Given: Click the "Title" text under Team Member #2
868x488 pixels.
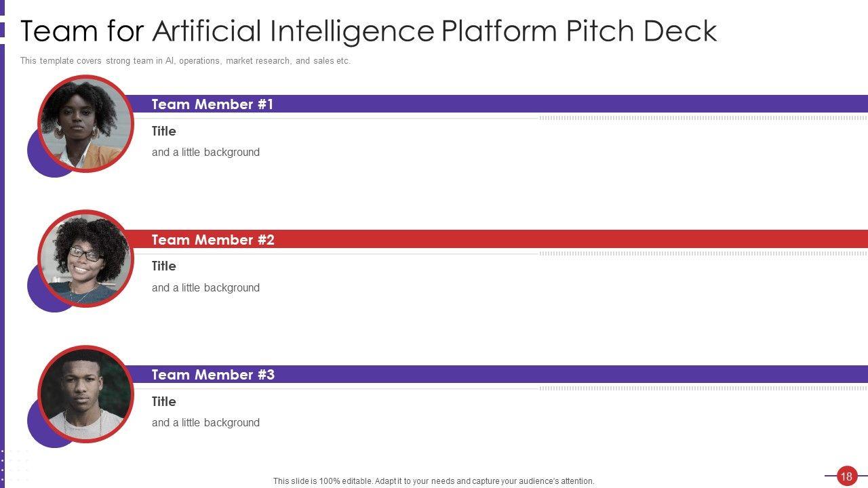Looking at the screenshot, I should click(163, 266).
